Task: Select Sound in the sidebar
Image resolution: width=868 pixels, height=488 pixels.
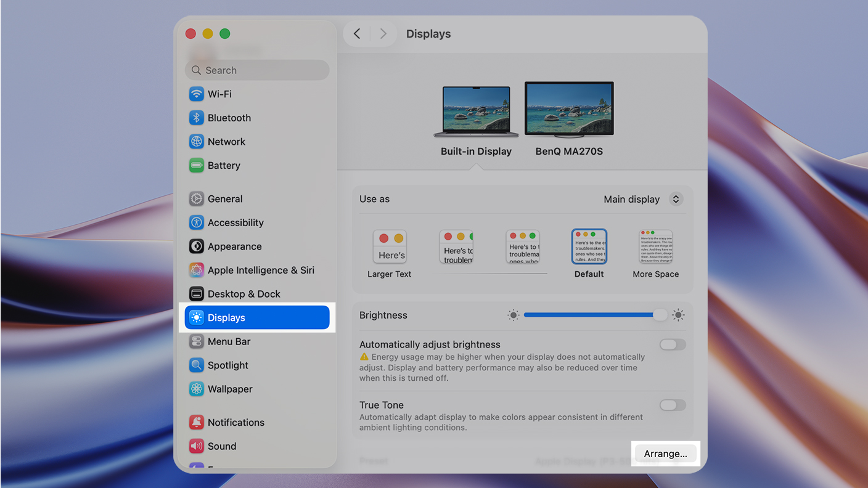Action: point(257,447)
